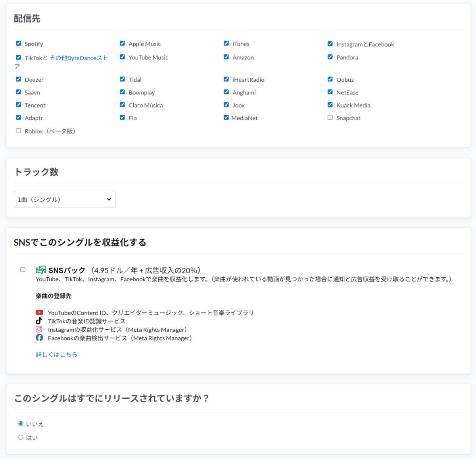Enable the Roblox beta checkbox

18,131
